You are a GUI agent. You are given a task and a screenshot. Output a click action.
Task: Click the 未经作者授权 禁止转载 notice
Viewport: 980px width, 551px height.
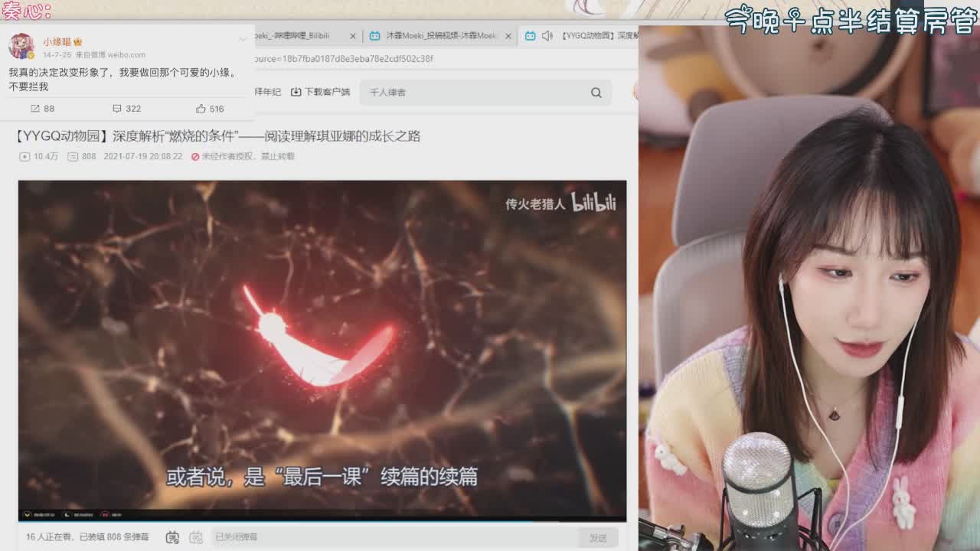coord(243,156)
